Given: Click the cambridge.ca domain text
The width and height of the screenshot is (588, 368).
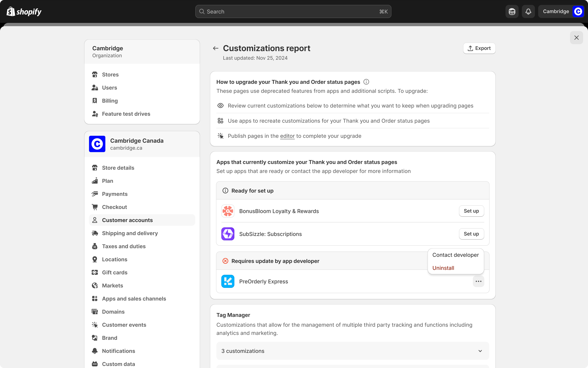Looking at the screenshot, I should tap(126, 148).
